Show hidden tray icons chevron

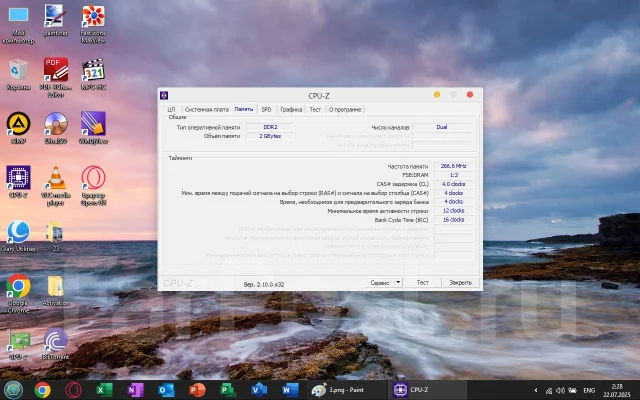pyautogui.click(x=536, y=391)
